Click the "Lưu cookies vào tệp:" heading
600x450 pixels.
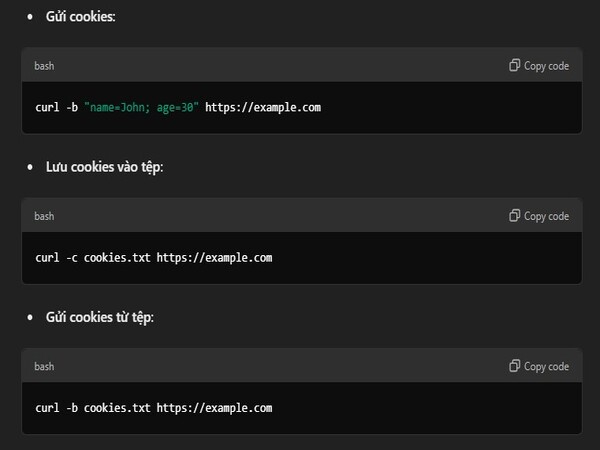point(104,167)
